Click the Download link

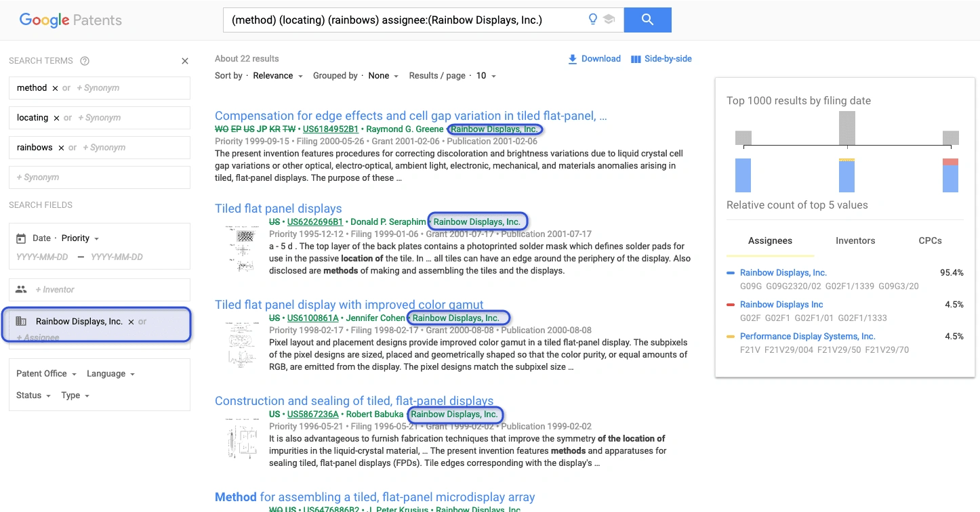click(x=600, y=59)
